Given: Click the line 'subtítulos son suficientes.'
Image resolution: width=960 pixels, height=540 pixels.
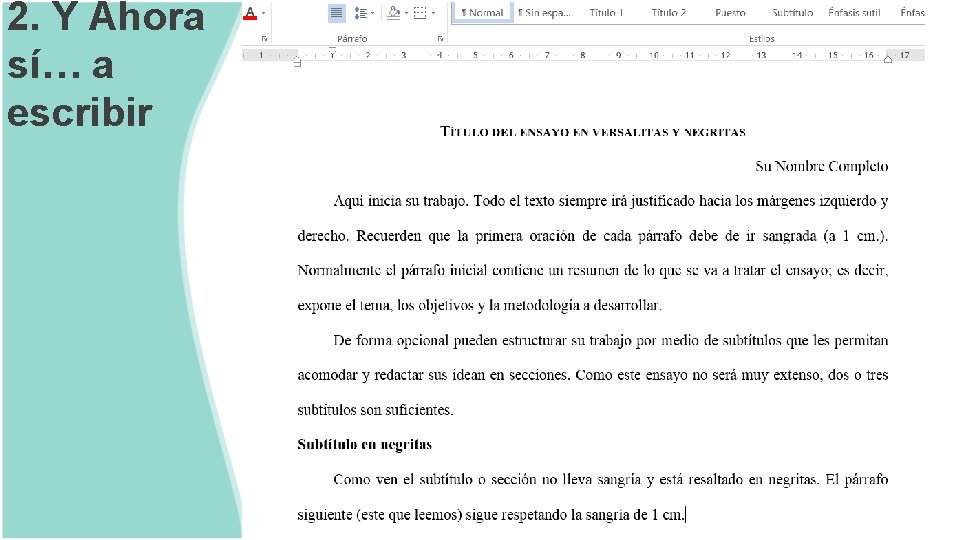Looking at the screenshot, I should pyautogui.click(x=375, y=410).
